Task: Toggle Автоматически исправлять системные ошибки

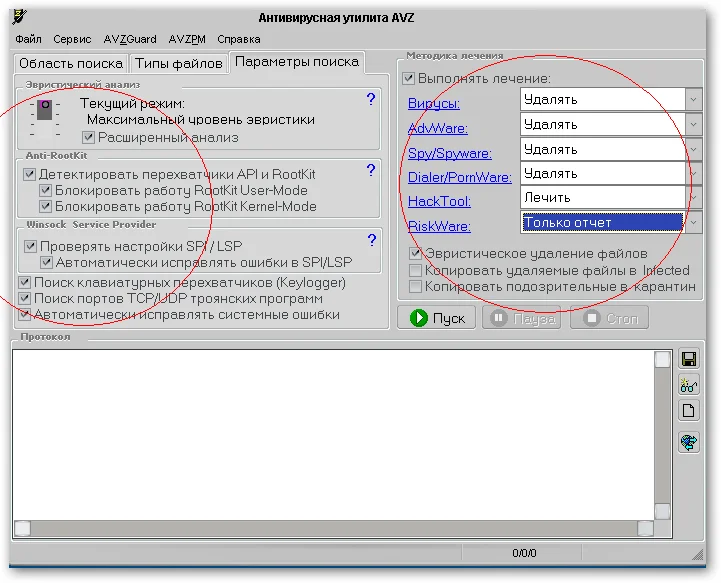Action: point(24,314)
